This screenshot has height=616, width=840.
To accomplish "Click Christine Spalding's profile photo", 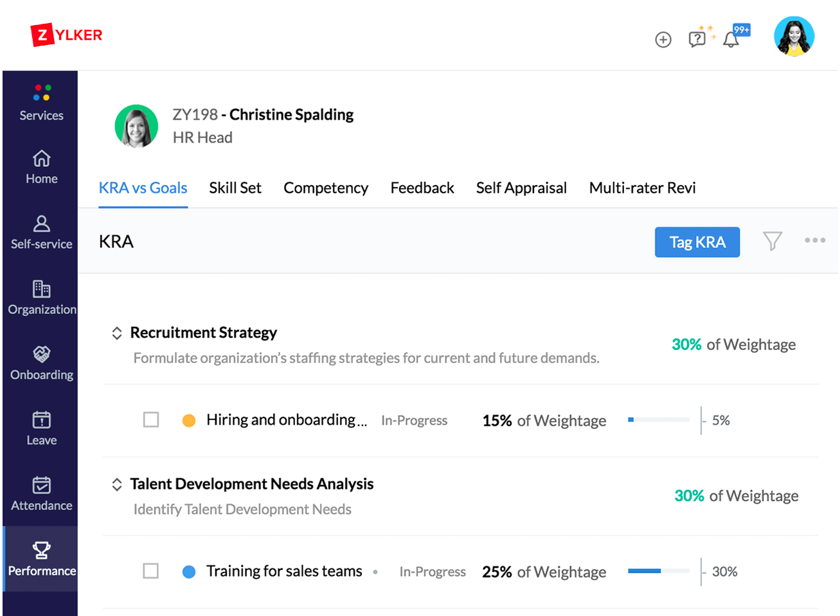I will click(x=136, y=126).
